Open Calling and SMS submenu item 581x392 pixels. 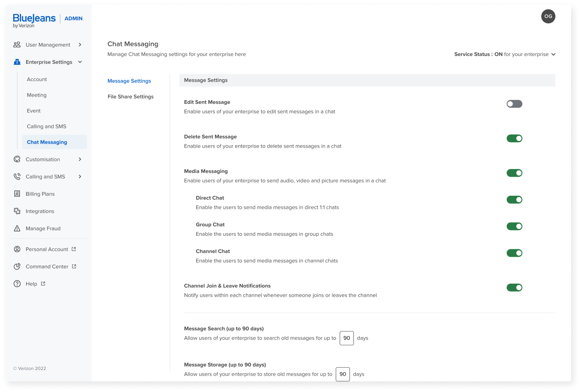pos(46,126)
